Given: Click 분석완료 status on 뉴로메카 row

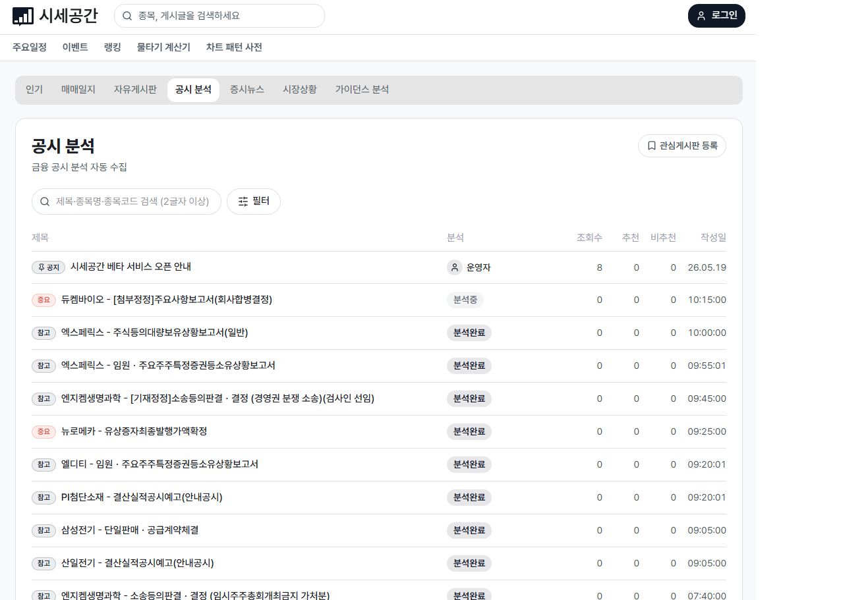Looking at the screenshot, I should pos(469,432).
